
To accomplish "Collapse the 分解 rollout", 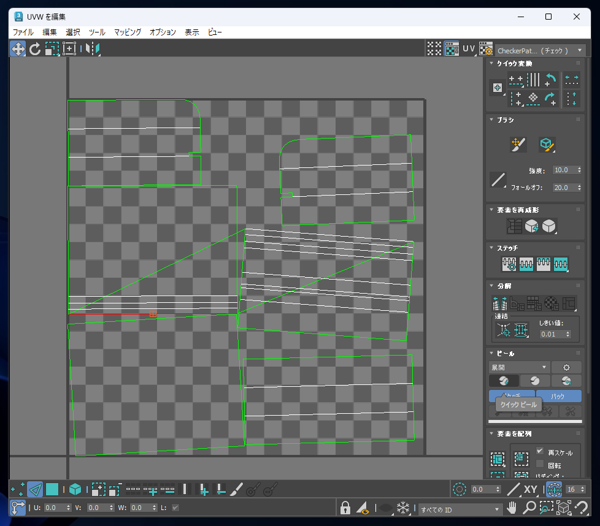I will [x=492, y=285].
